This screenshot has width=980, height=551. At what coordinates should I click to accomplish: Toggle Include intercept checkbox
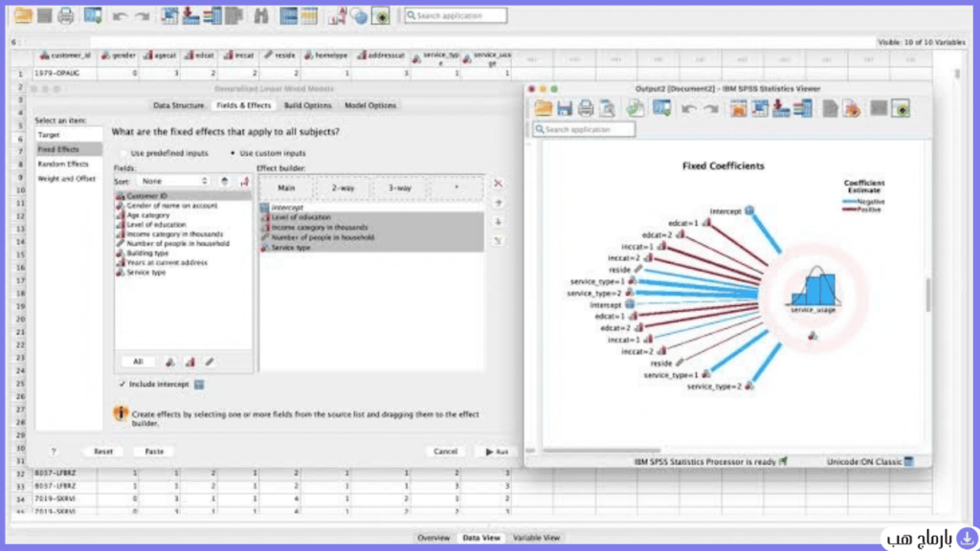tap(122, 385)
